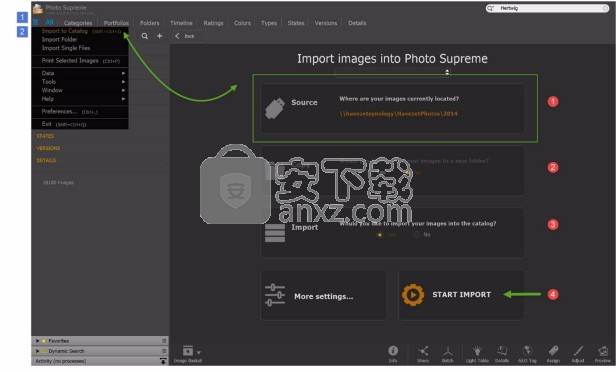Click the Batch icon
Image resolution: width=616 pixels, height=372 pixels.
[447, 350]
